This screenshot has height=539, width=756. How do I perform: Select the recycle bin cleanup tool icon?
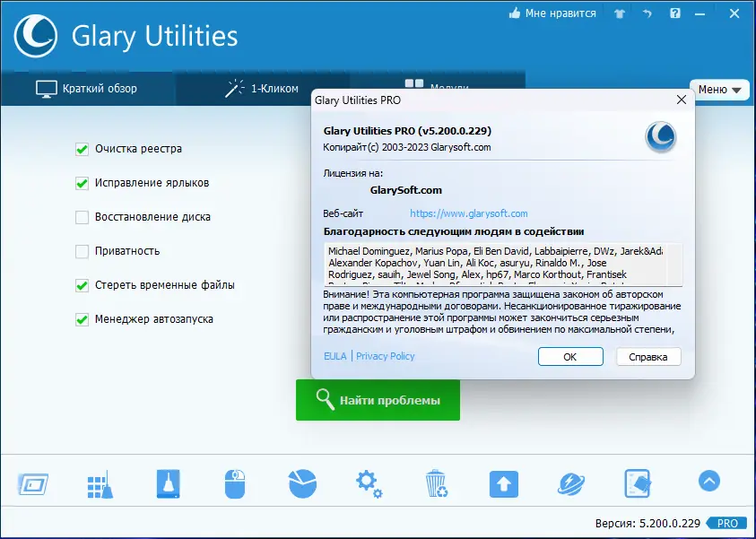pos(436,484)
